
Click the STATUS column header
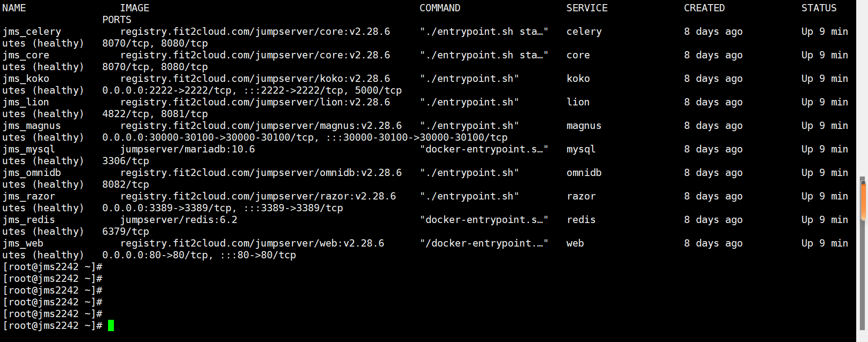(819, 8)
